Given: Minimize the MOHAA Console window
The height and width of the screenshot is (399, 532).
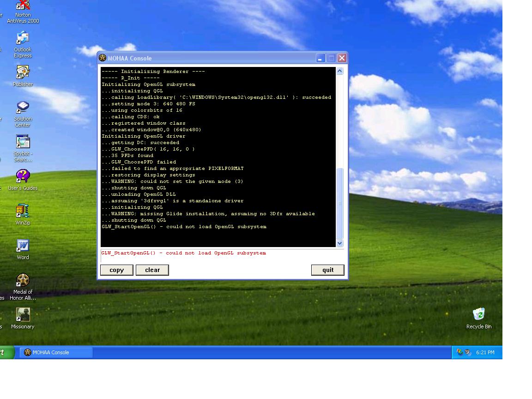Looking at the screenshot, I should 320,58.
